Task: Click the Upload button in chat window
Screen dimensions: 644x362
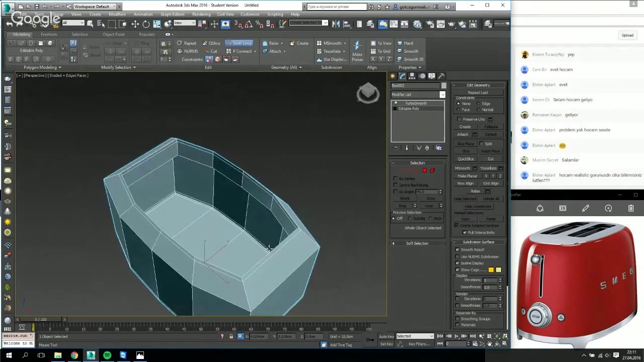Action: (627, 35)
